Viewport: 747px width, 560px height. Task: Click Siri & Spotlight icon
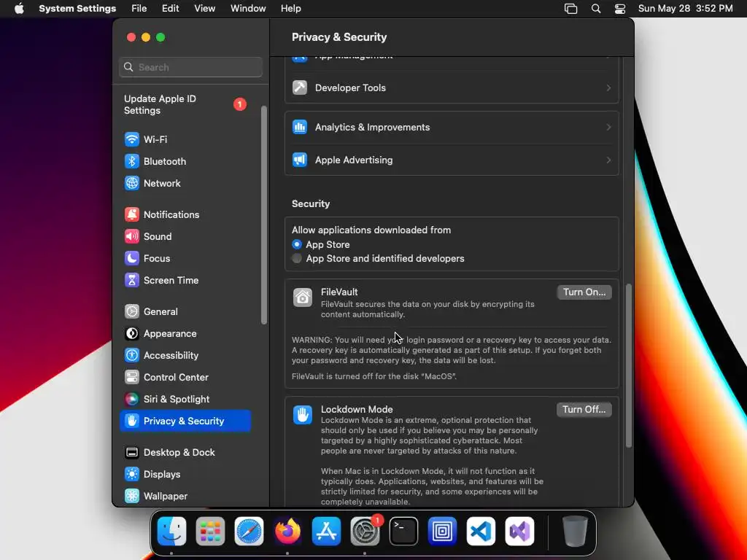(x=132, y=400)
